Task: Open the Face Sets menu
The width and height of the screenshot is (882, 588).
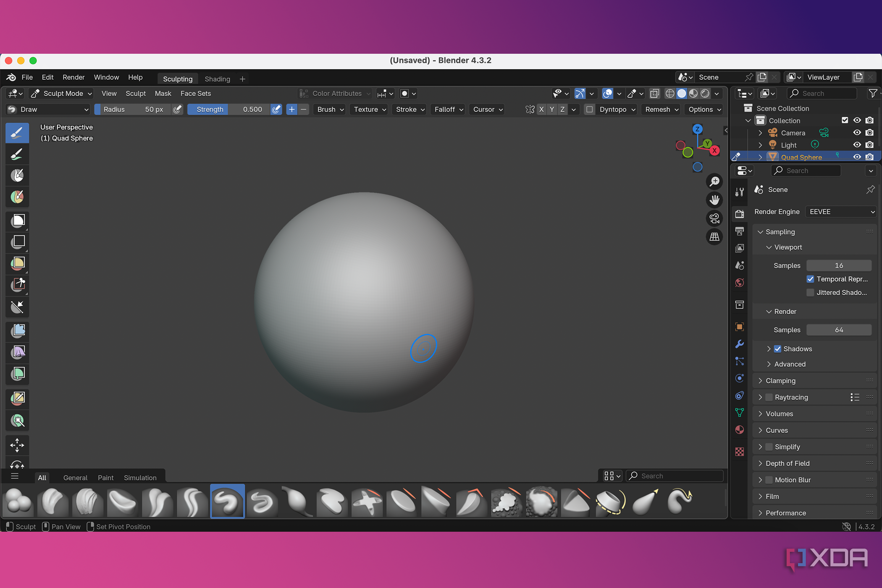Action: [196, 94]
